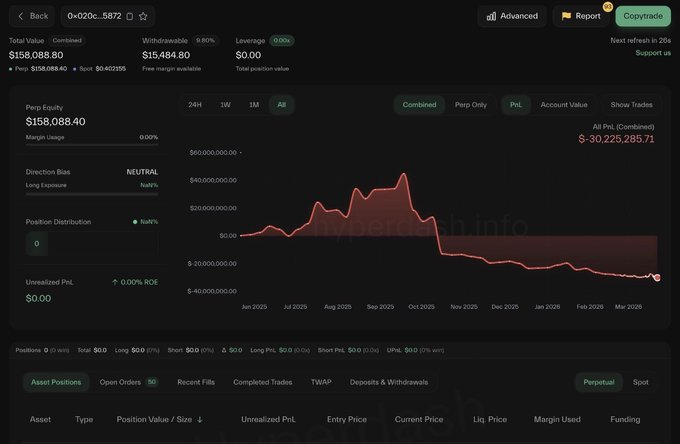Sort by Position Value / Size arrow

point(199,419)
